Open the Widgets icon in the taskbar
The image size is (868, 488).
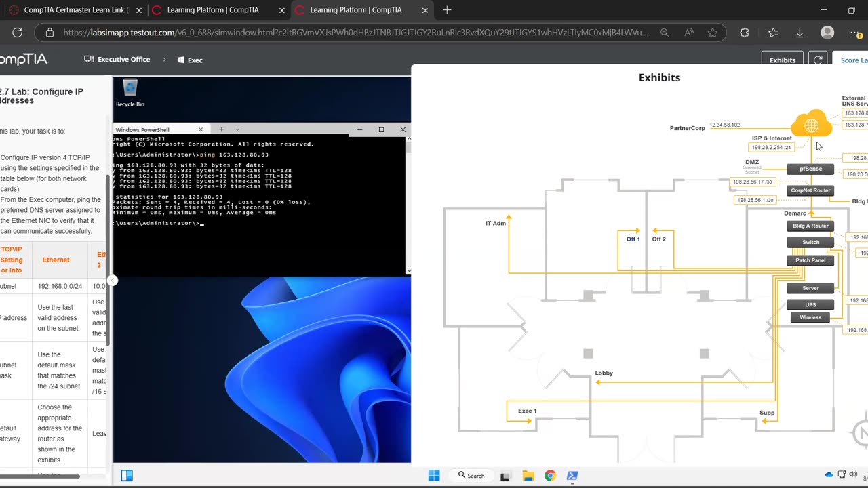127,475
